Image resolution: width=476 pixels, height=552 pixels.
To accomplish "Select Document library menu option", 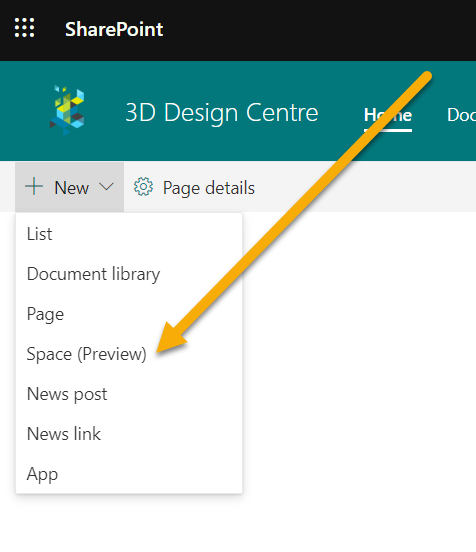I will 129,274.
